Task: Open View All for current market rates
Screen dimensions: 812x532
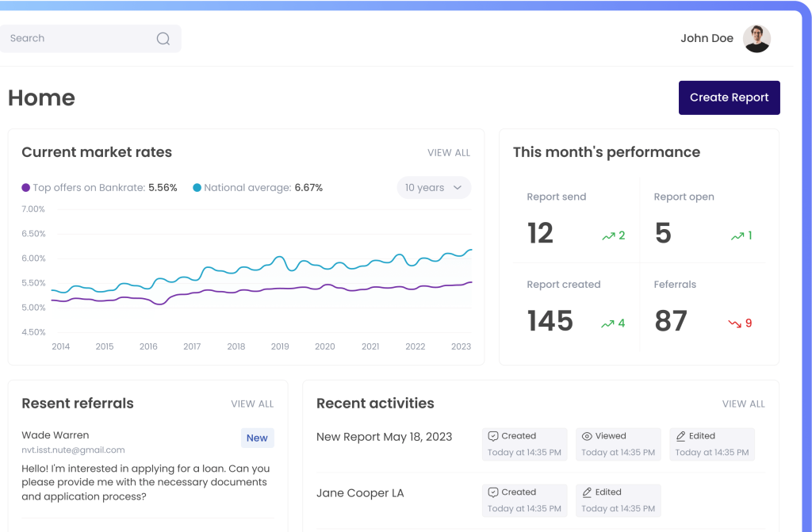Action: pyautogui.click(x=449, y=153)
